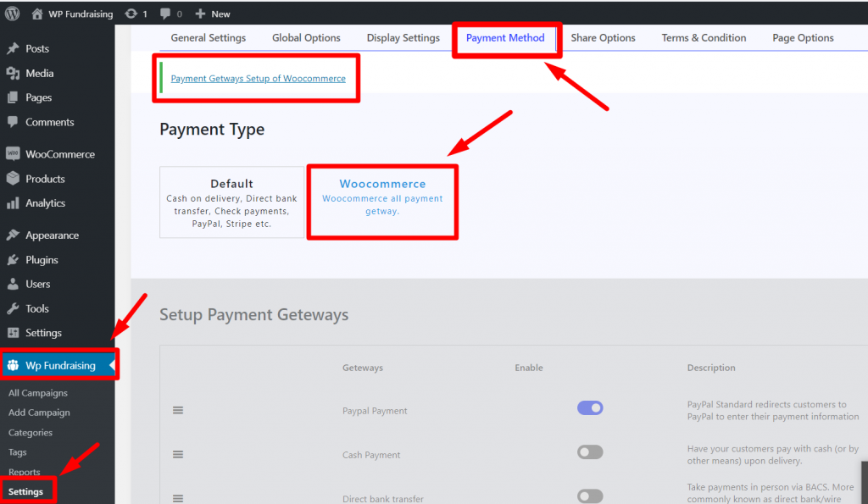Click the WordPress logo icon
Viewport: 868px width, 504px height.
pyautogui.click(x=12, y=14)
